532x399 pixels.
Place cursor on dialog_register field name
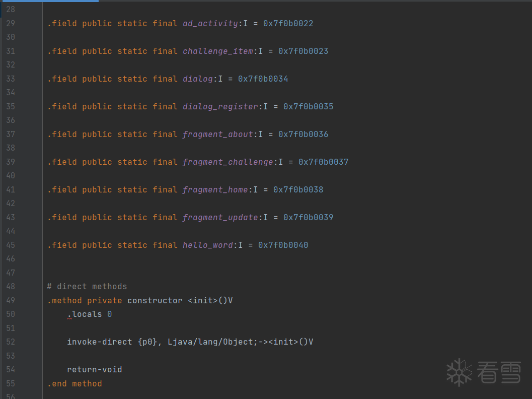220,107
